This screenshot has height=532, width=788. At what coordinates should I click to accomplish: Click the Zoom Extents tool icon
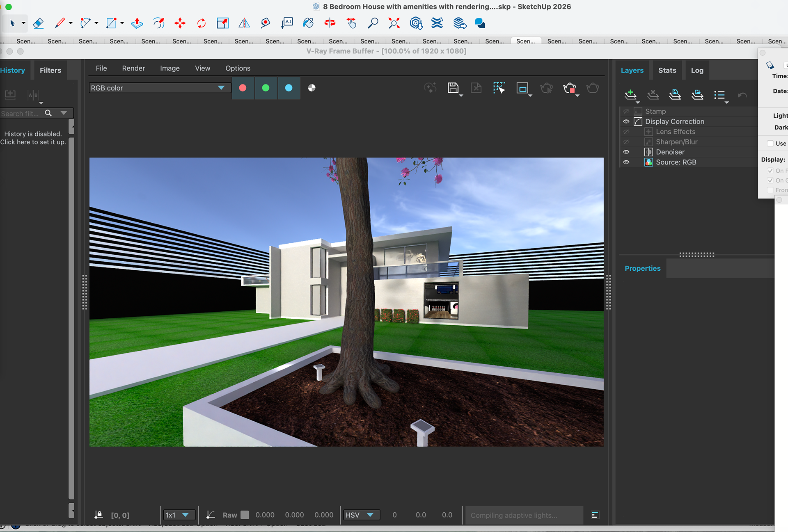(x=394, y=23)
